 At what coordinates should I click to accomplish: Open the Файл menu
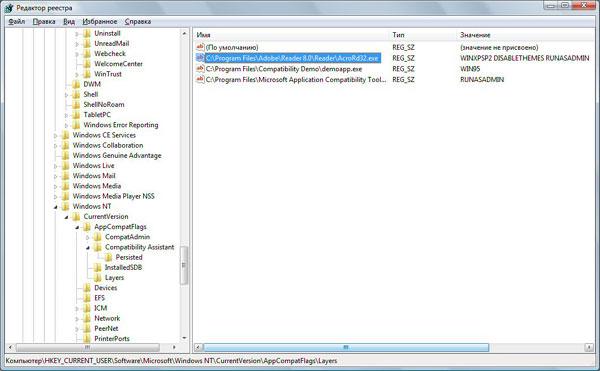click(17, 22)
